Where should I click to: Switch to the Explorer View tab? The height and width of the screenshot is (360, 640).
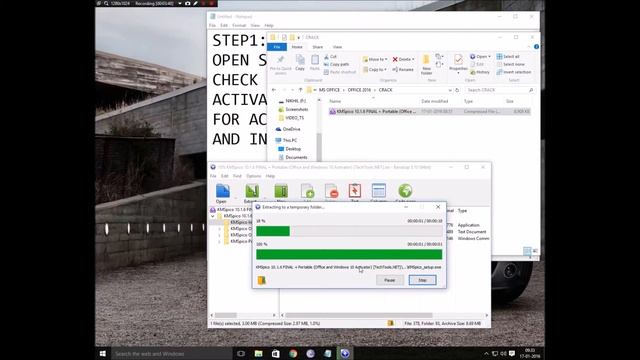point(337,47)
